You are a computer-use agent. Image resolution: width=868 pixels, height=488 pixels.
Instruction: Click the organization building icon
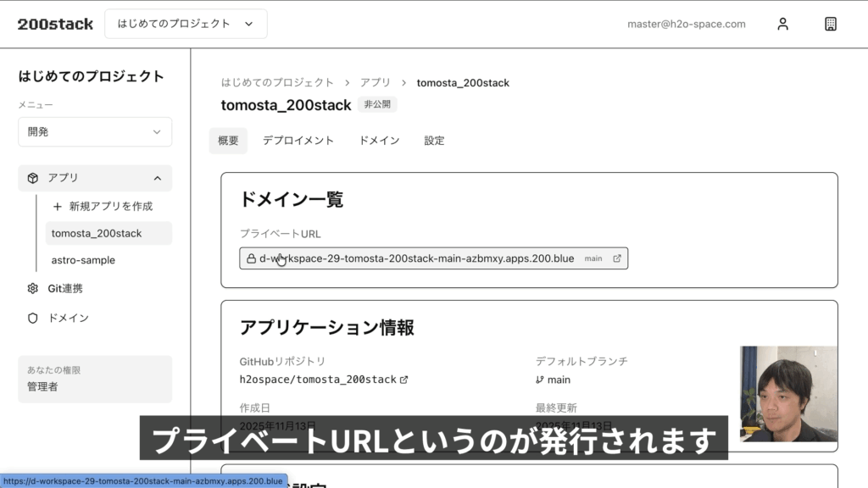point(831,24)
